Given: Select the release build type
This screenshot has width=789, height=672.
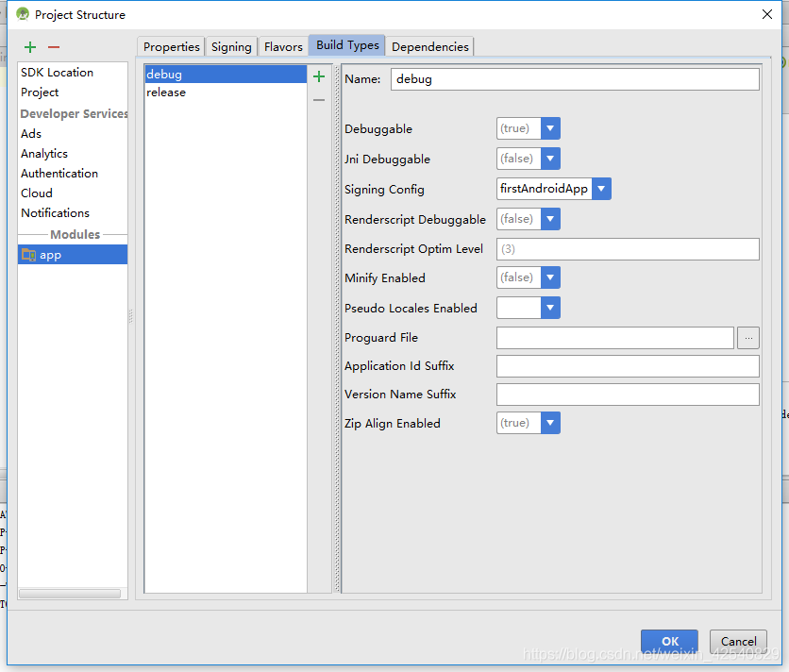Looking at the screenshot, I should (x=226, y=92).
